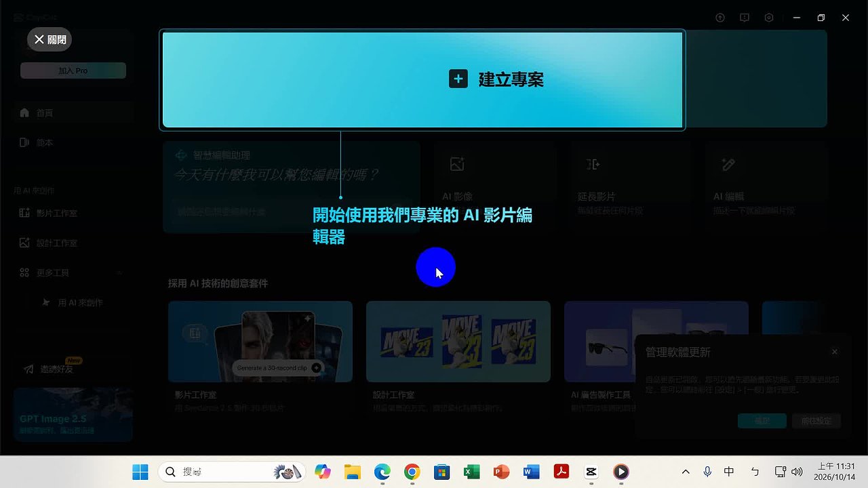Click the Windows taskbar search box
This screenshot has height=488, width=868.
pos(231,472)
